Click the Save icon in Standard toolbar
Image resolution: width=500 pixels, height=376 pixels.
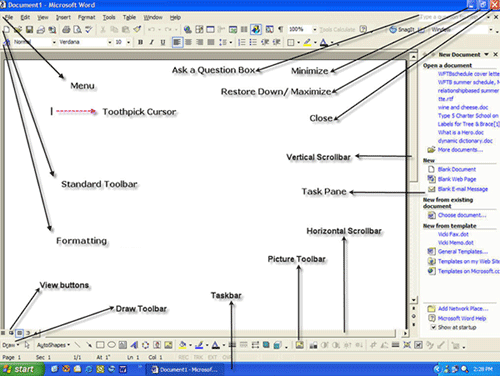29,30
